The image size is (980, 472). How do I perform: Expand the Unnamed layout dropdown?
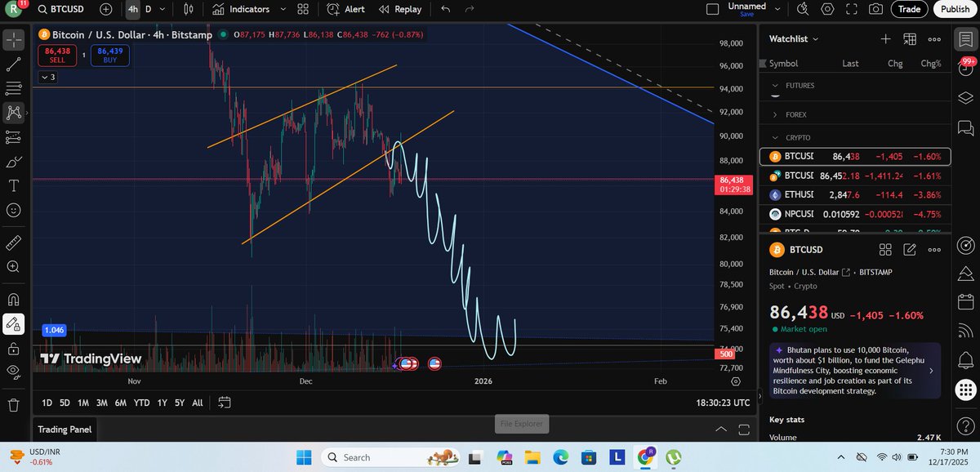(777, 9)
